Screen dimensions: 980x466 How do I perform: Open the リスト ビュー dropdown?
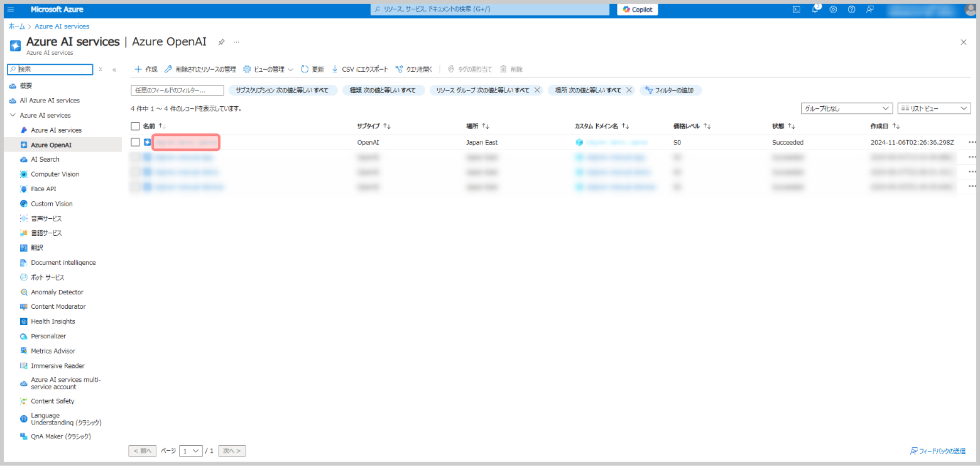click(x=934, y=109)
